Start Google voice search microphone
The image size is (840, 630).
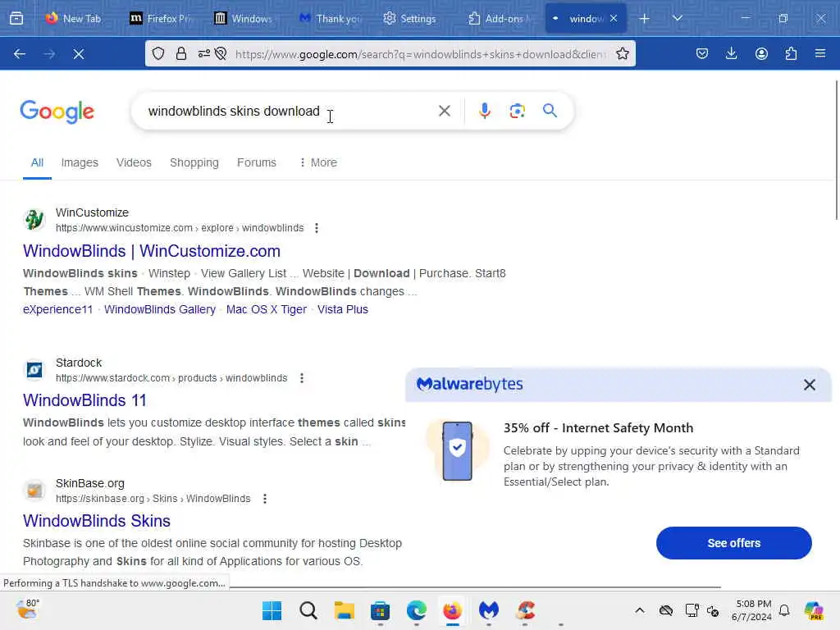[484, 111]
